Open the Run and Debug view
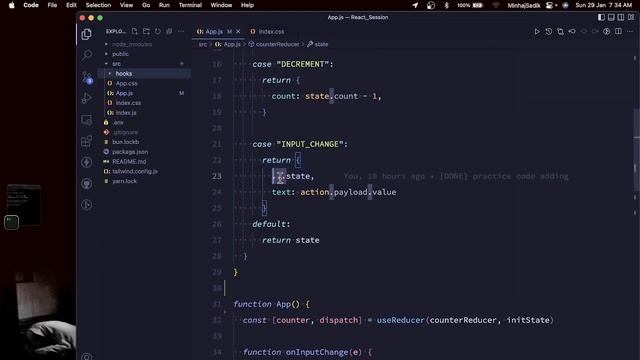640x360 pixels. click(x=87, y=98)
